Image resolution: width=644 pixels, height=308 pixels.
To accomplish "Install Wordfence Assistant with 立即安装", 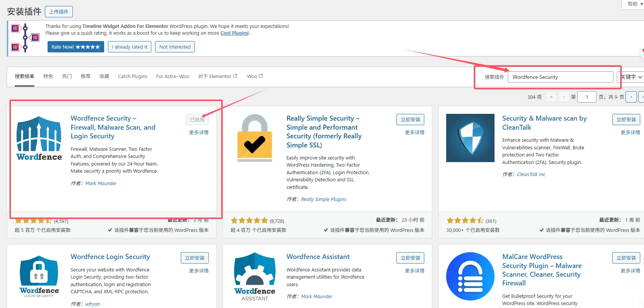I will coord(410,258).
